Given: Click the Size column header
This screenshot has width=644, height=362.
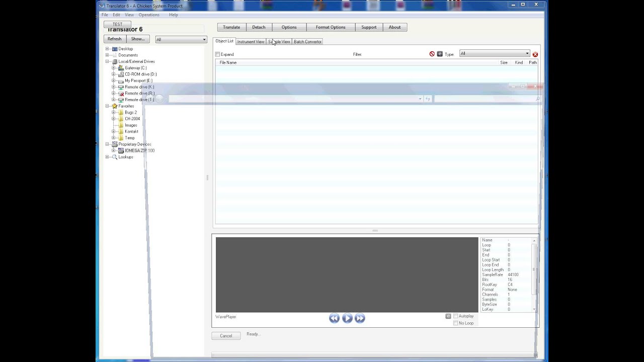Looking at the screenshot, I should pos(504,63).
